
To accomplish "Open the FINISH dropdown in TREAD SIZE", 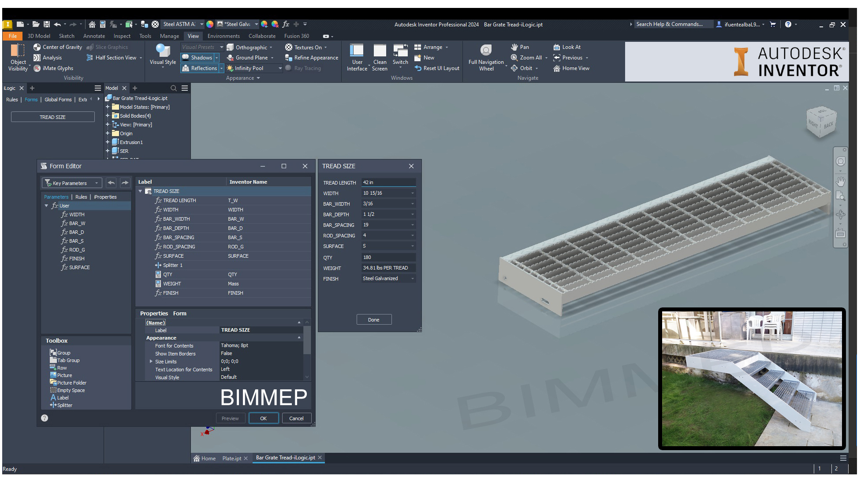I will click(413, 278).
